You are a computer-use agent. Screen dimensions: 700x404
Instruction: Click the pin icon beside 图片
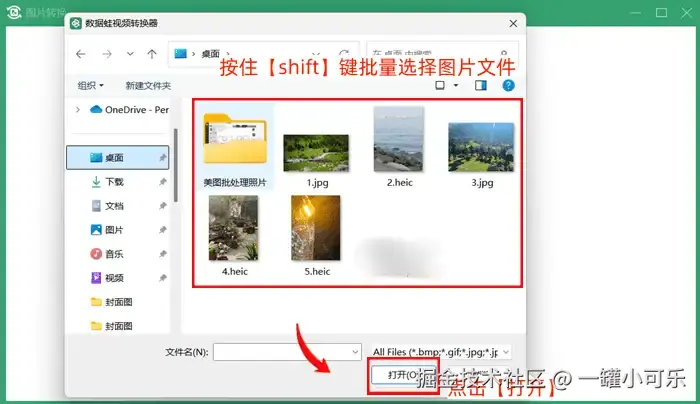coord(162,230)
